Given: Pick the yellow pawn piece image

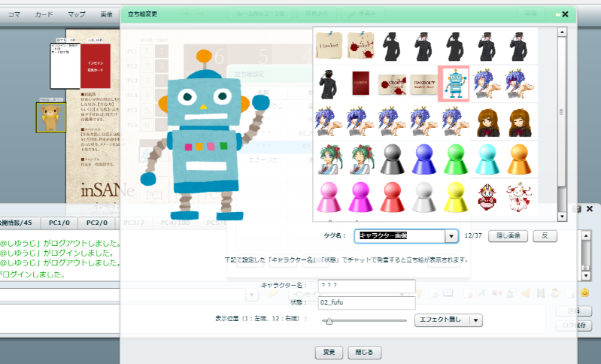Looking at the screenshot, I should tap(455, 197).
